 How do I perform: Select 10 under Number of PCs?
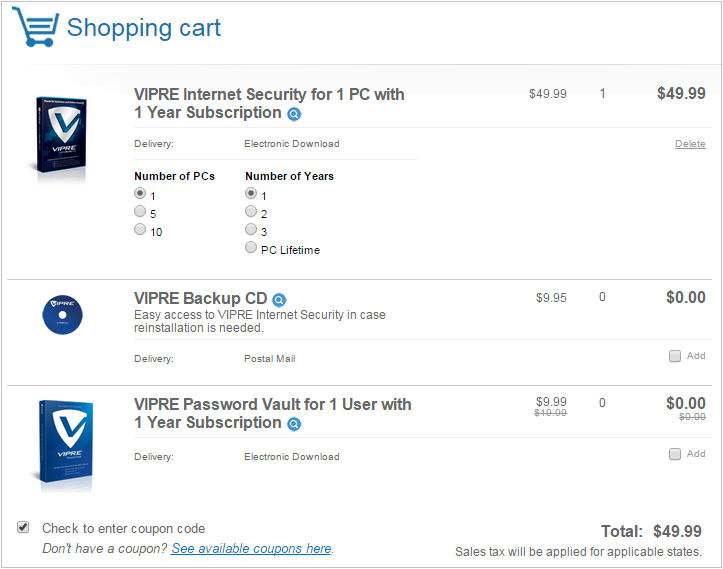point(140,229)
